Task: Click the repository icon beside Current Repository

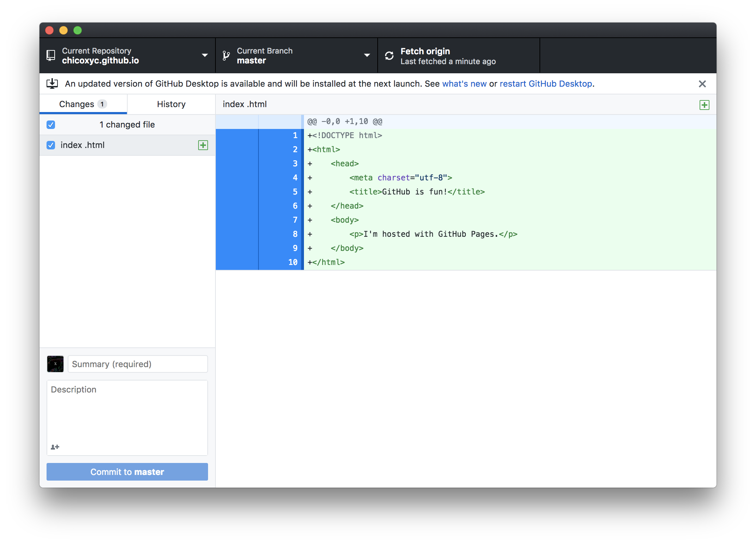Action: 51,55
